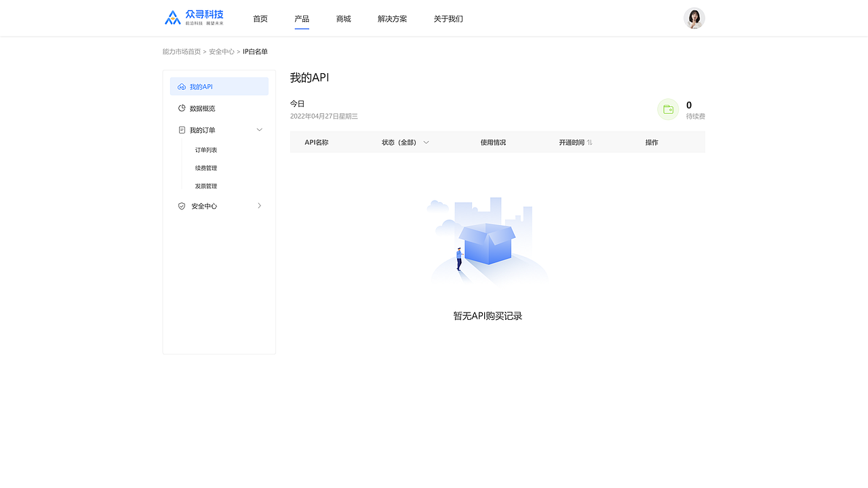
Task: Click the 待续费 count showing 0
Action: [688, 105]
